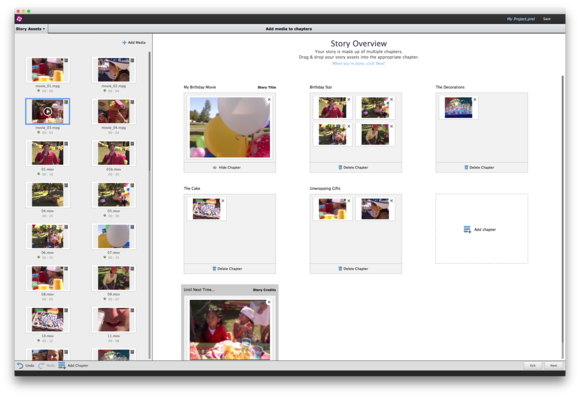
Task: Select the 05.mov asset thumbnail
Action: (x=114, y=195)
